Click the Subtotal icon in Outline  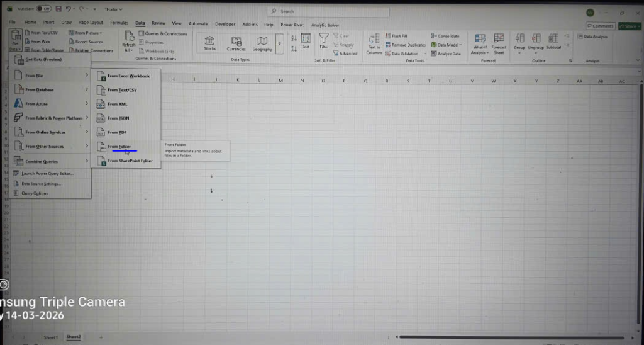click(x=553, y=42)
